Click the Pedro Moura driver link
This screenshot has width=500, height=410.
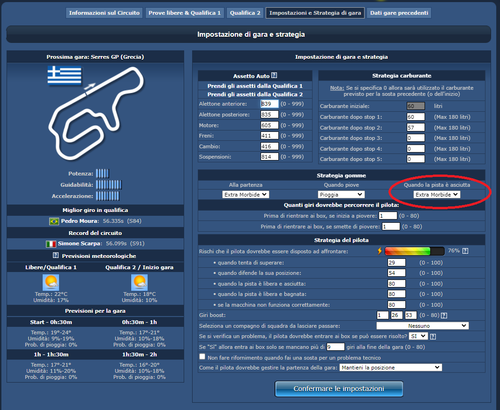pyautogui.click(x=80, y=221)
